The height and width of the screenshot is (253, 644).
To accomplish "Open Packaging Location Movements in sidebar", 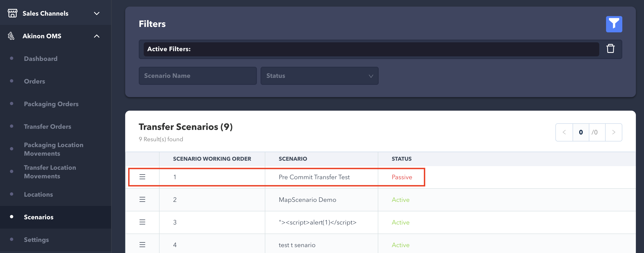I will pos(54,149).
